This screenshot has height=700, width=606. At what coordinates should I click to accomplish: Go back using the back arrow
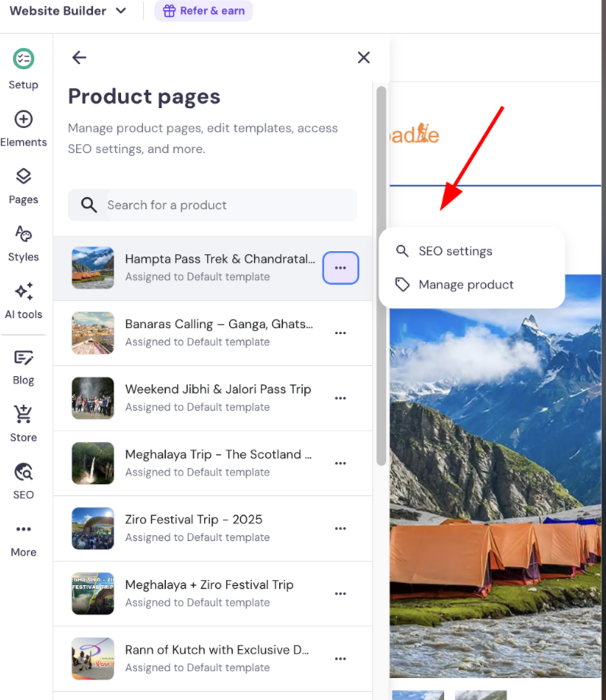pos(79,57)
